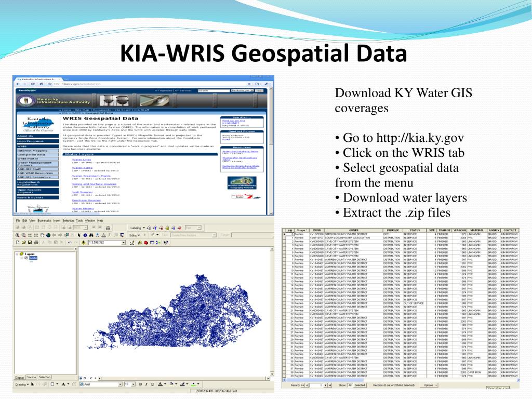Viewport: 532px width, 399px height.
Task: Go back in the browser
Action: (x=18, y=84)
